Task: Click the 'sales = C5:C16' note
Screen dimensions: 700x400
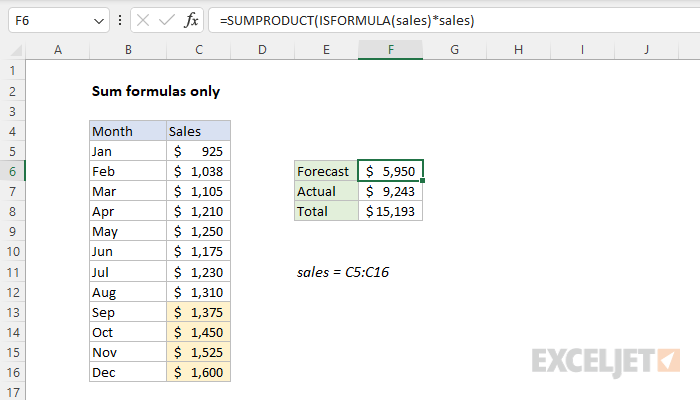Action: pyautogui.click(x=343, y=272)
